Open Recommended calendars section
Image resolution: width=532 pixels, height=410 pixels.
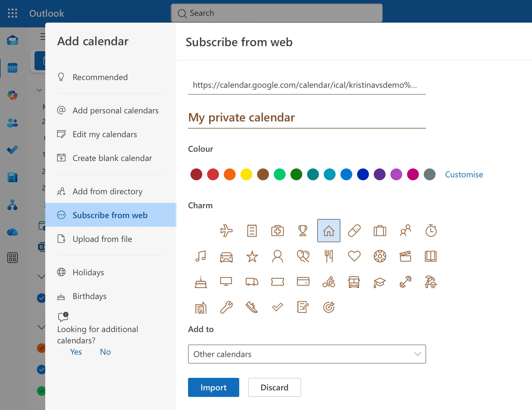click(111, 77)
